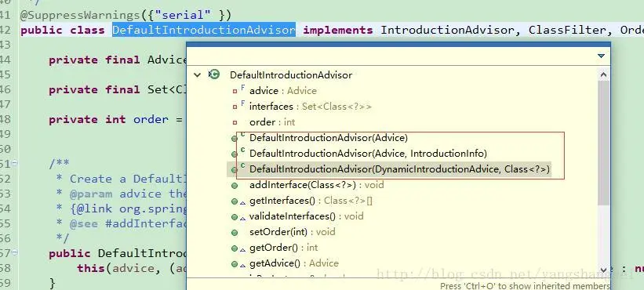
Task: Select the advice : Advice field
Action: pyautogui.click(x=283, y=91)
